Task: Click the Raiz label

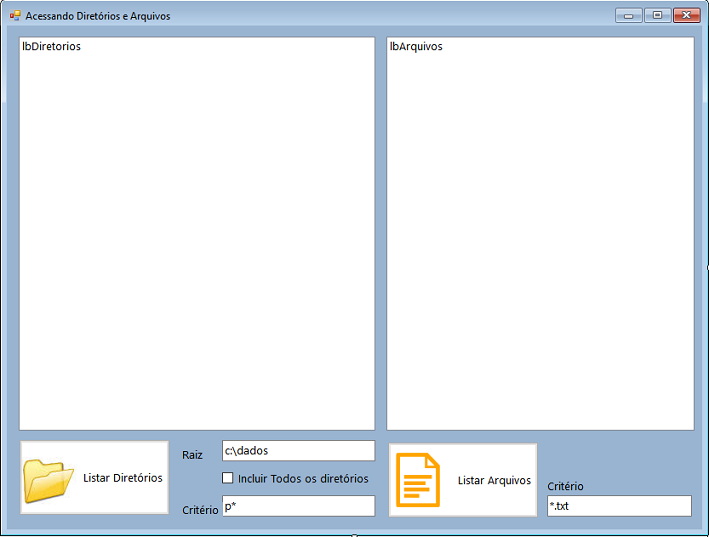Action: [192, 455]
